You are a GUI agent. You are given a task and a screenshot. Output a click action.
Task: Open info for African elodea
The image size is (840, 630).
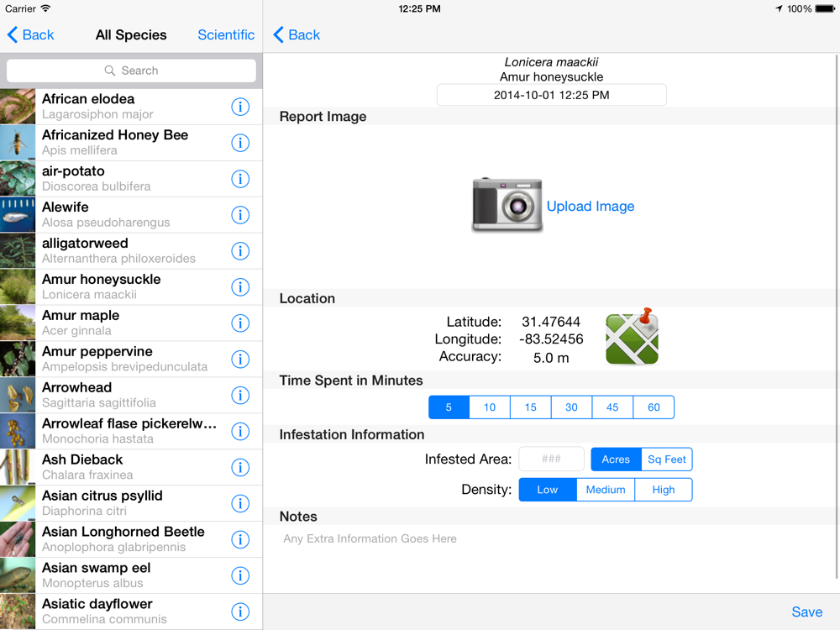pos(240,107)
